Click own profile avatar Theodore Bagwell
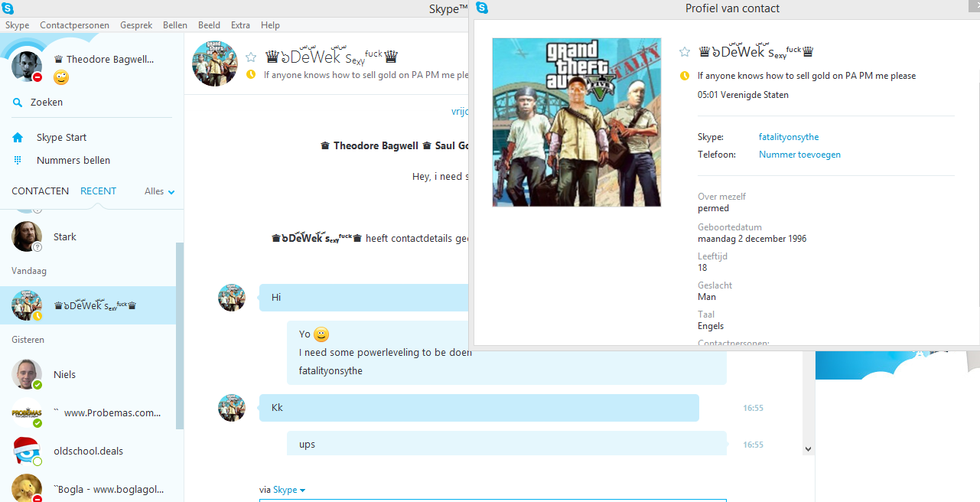This screenshot has height=502, width=980. point(27,67)
